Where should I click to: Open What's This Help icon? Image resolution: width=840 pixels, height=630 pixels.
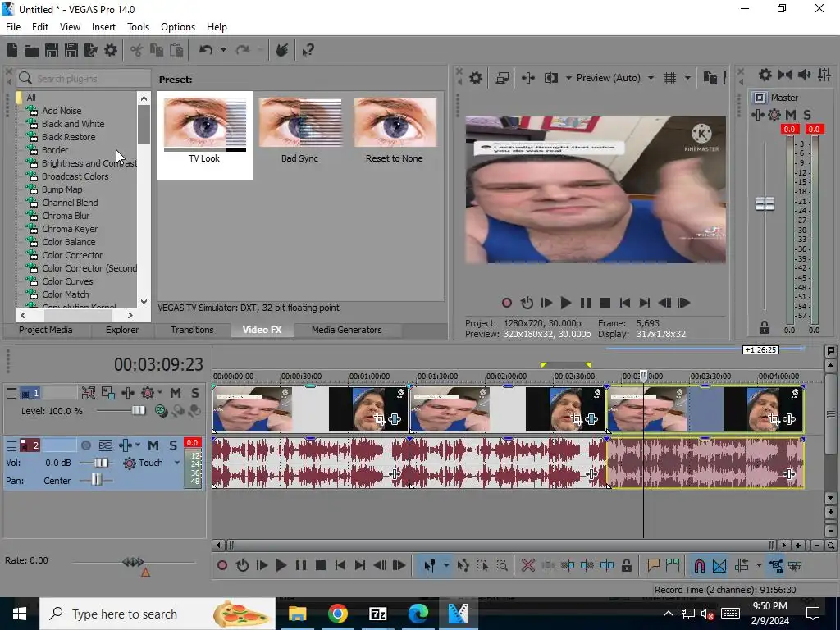308,50
